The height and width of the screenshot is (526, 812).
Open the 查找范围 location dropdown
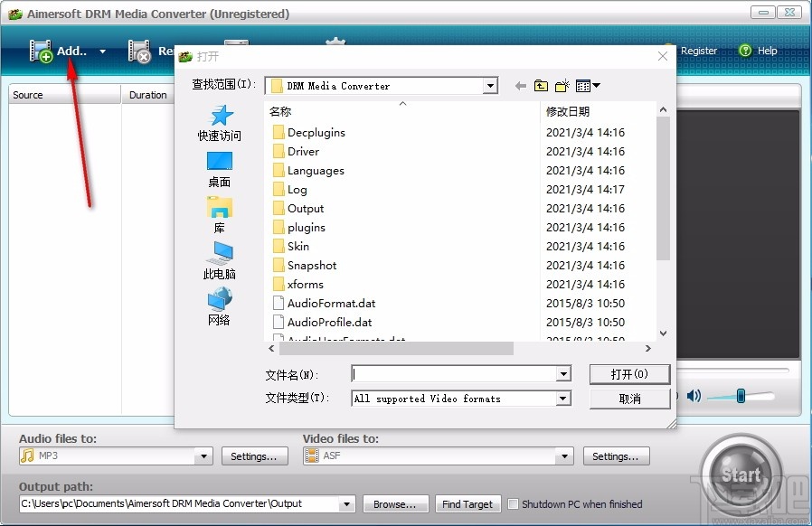click(491, 85)
